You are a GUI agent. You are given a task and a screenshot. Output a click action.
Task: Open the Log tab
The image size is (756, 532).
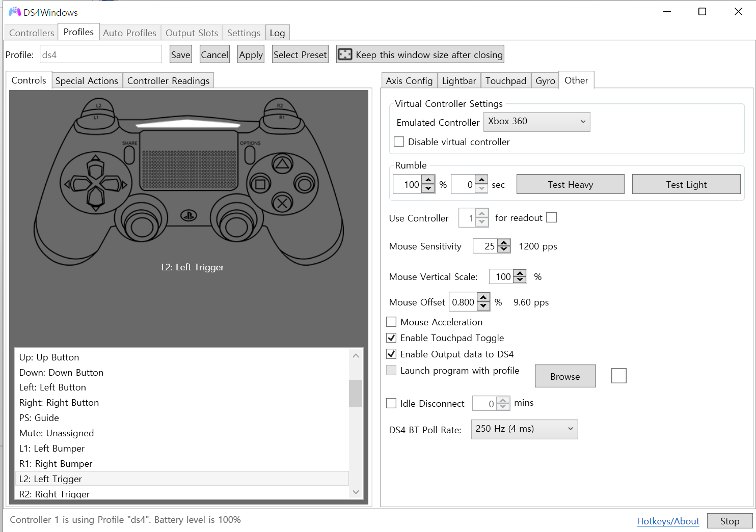coord(277,33)
